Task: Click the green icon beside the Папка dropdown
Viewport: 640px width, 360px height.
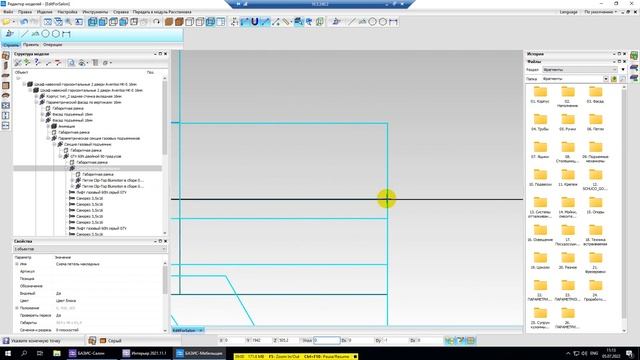Action: point(613,79)
